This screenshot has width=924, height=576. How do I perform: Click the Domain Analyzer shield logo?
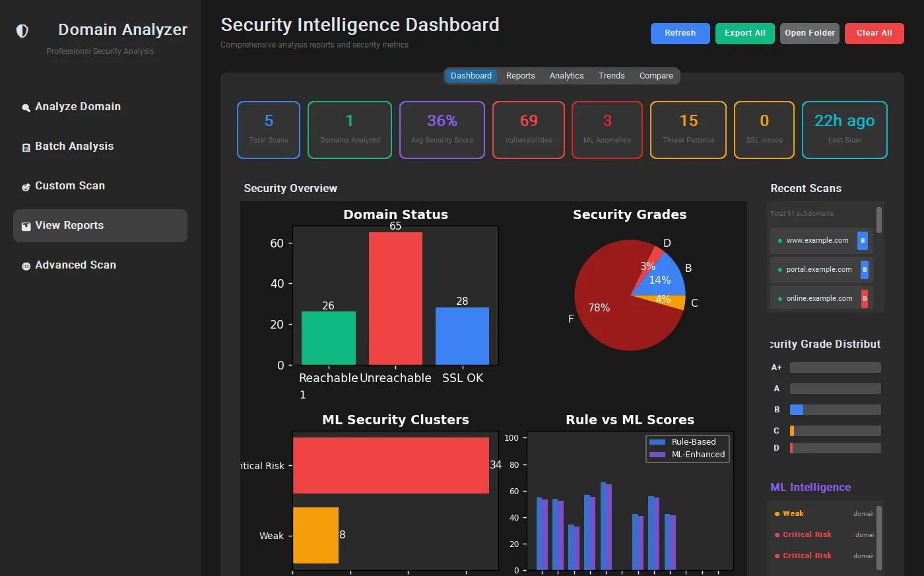pyautogui.click(x=22, y=31)
